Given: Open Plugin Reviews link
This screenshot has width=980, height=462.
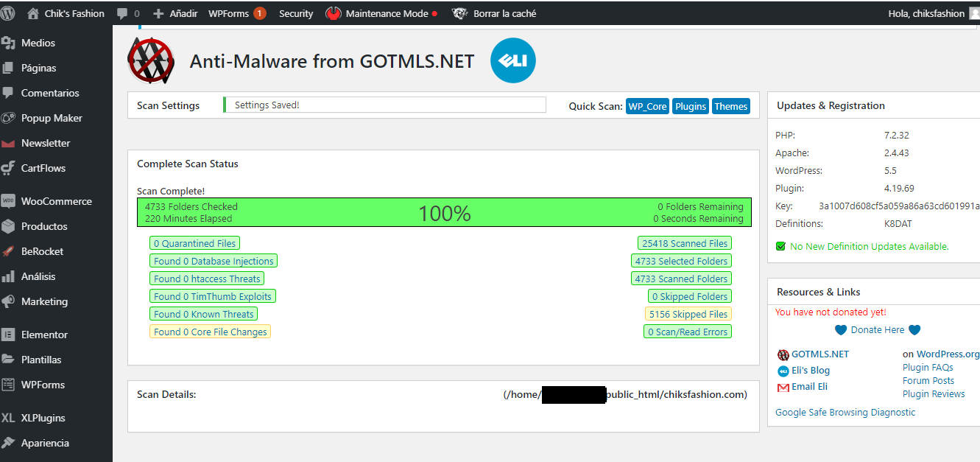Looking at the screenshot, I should click(934, 394).
